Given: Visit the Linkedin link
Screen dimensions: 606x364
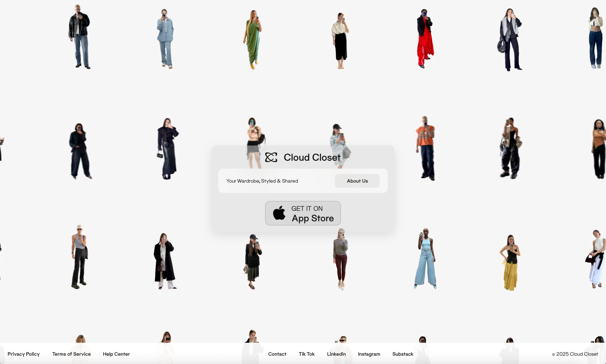Looking at the screenshot, I should click(x=336, y=354).
